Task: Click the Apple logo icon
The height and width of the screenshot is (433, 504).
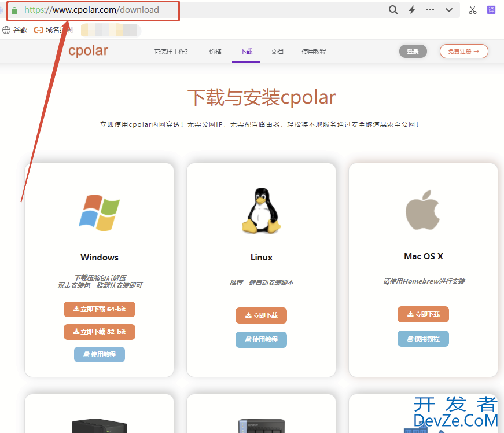Action: (x=422, y=210)
